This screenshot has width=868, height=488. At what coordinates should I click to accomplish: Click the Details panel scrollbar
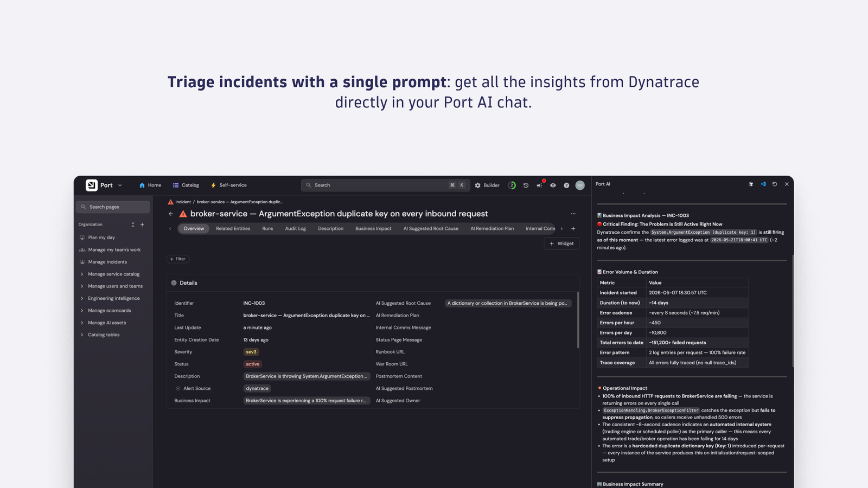click(578, 320)
